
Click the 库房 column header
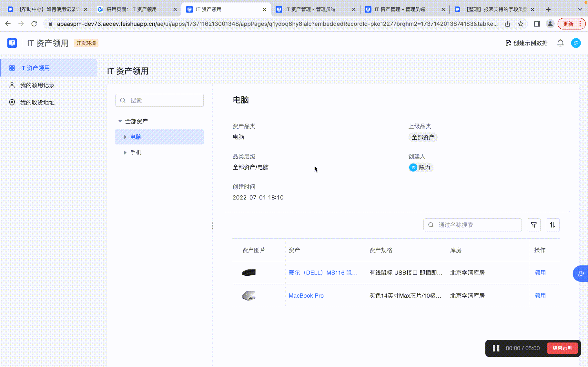456,250
